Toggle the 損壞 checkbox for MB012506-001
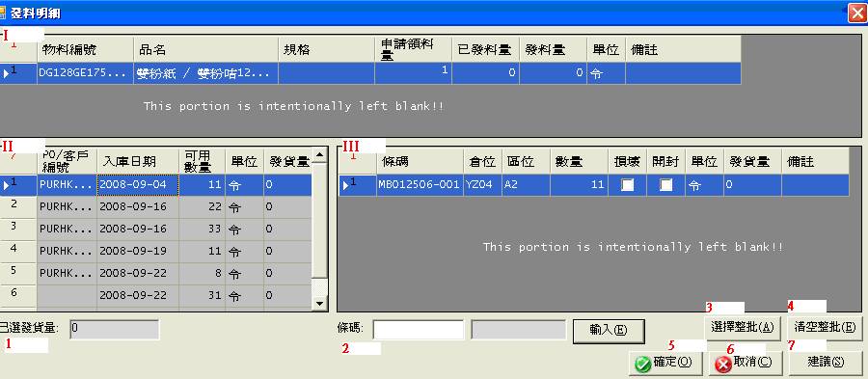The width and height of the screenshot is (868, 379). [x=627, y=185]
